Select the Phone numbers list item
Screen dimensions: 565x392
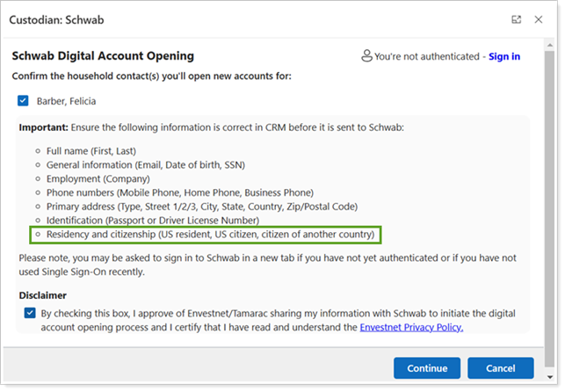pyautogui.click(x=179, y=192)
